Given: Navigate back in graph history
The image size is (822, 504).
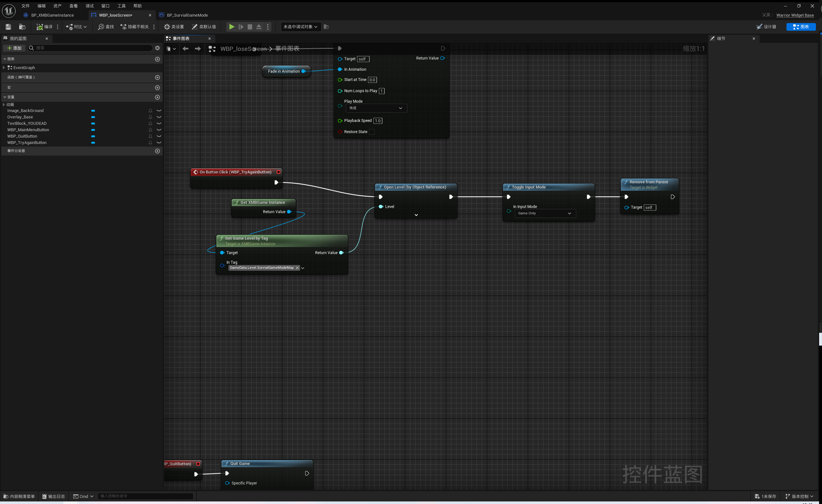Looking at the screenshot, I should pyautogui.click(x=186, y=49).
